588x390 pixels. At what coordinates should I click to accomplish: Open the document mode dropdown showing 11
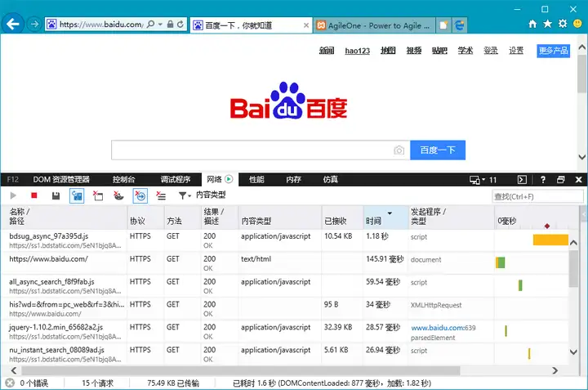click(483, 180)
